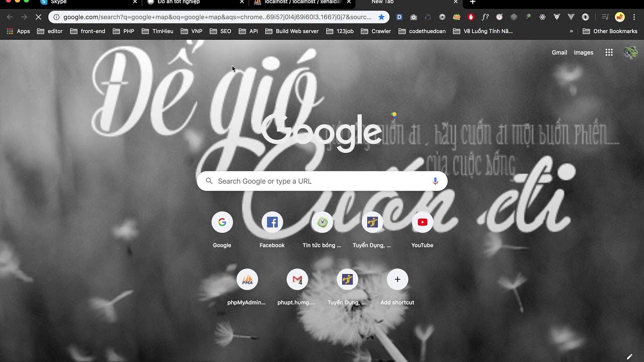Image resolution: width=644 pixels, height=362 pixels.
Task: Expand the Other Bookmarks folder
Action: pyautogui.click(x=610, y=31)
